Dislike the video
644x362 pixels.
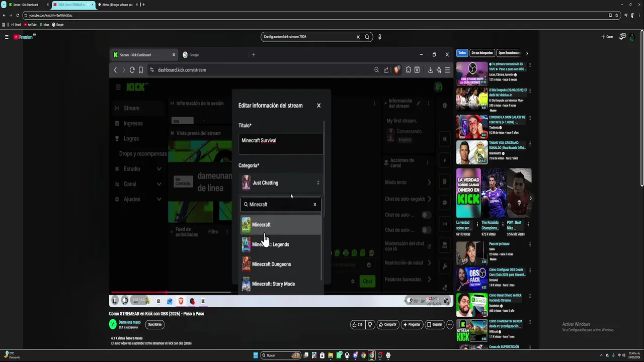coord(370,324)
